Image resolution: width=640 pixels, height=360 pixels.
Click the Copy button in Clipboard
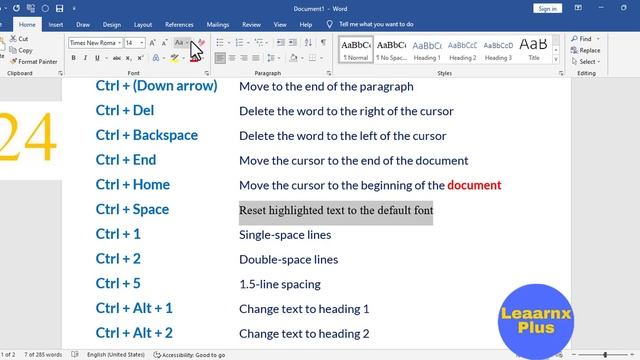click(x=20, y=50)
